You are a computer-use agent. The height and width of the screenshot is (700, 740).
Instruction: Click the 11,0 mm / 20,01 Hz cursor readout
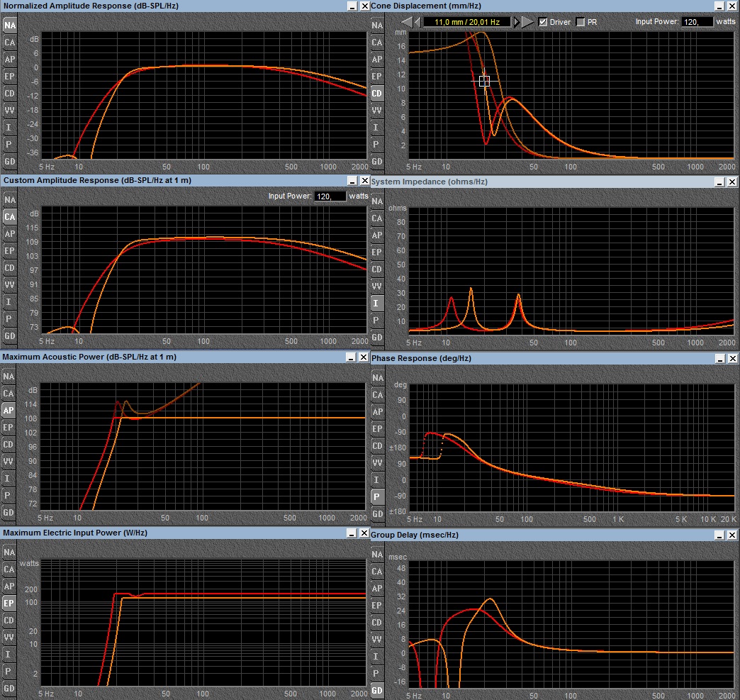point(467,22)
